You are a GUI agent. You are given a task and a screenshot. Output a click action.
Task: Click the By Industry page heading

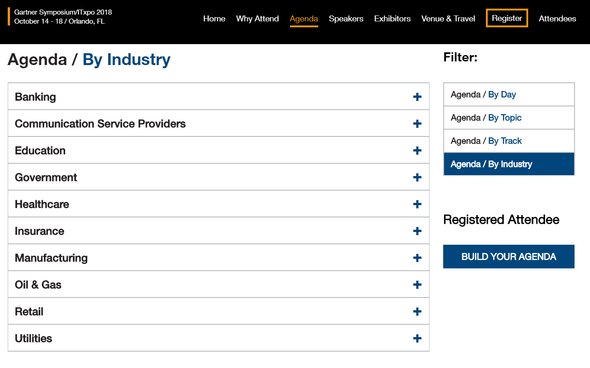click(126, 59)
